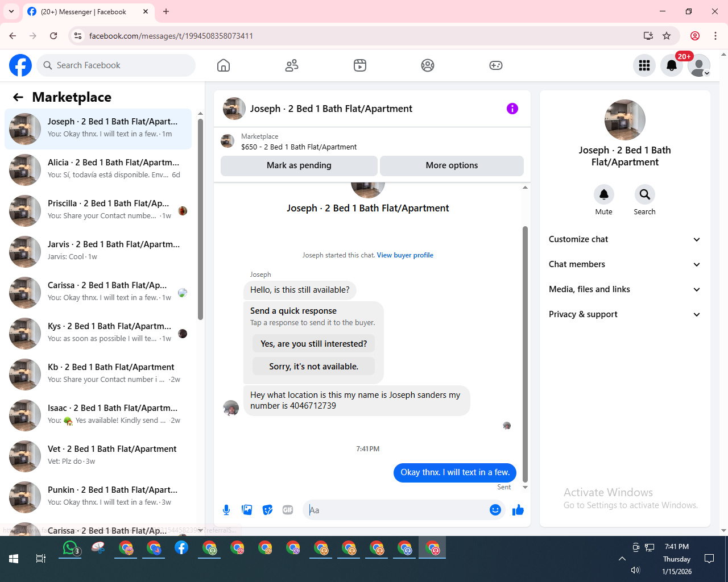Open the account profile avatar menu
The height and width of the screenshot is (582, 728).
click(x=699, y=65)
